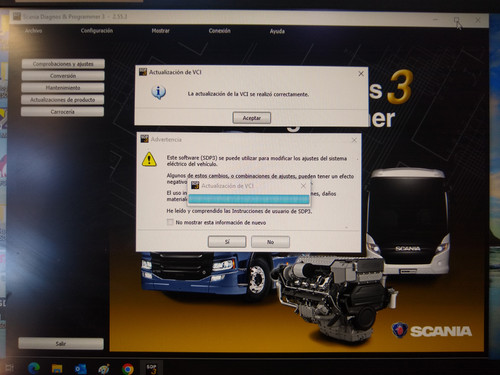The height and width of the screenshot is (375, 500).
Task: Minimize the Scania Diagnos window
Action: coord(436,20)
